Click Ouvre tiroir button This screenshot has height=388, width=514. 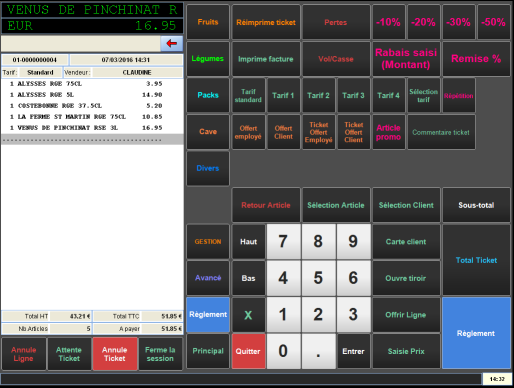(x=406, y=278)
